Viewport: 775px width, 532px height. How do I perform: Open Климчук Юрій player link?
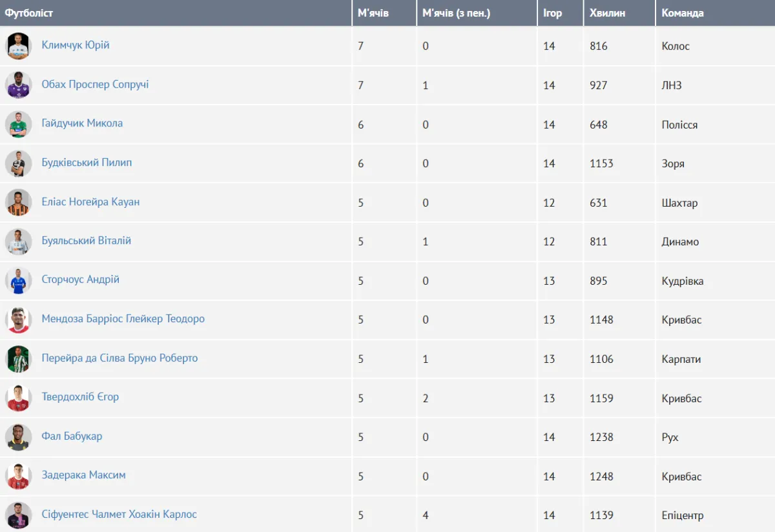click(x=76, y=45)
